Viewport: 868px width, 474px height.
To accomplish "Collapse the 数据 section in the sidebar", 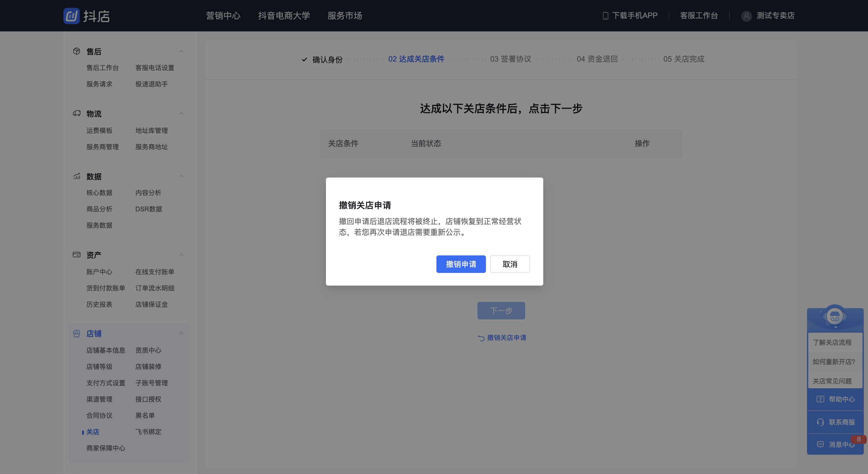I will coord(182,176).
